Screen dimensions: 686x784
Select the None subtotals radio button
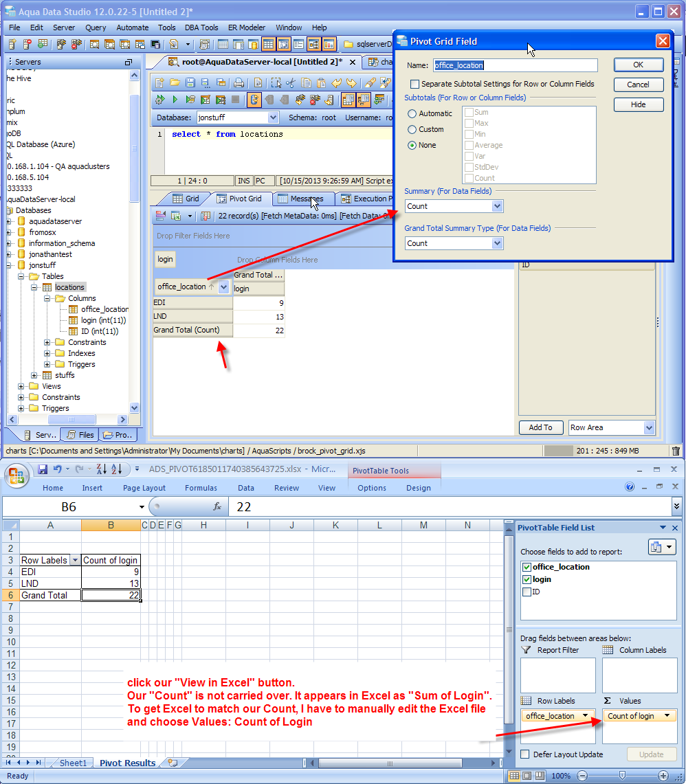(x=412, y=146)
